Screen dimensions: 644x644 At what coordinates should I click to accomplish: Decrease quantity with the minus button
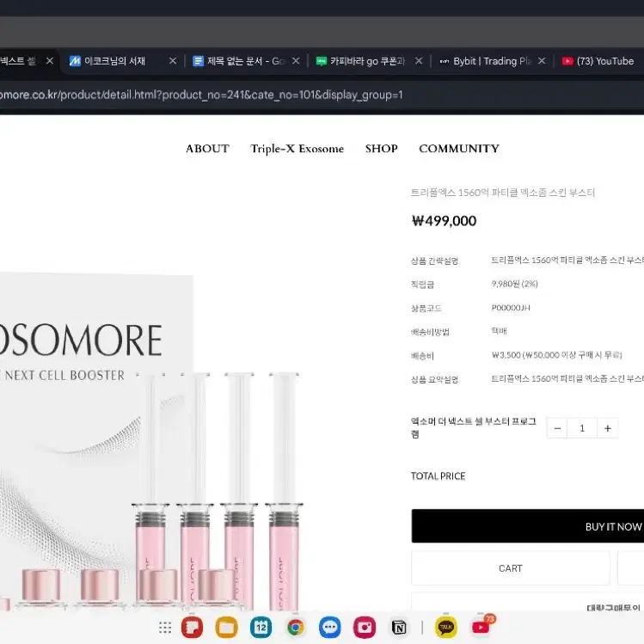click(557, 428)
